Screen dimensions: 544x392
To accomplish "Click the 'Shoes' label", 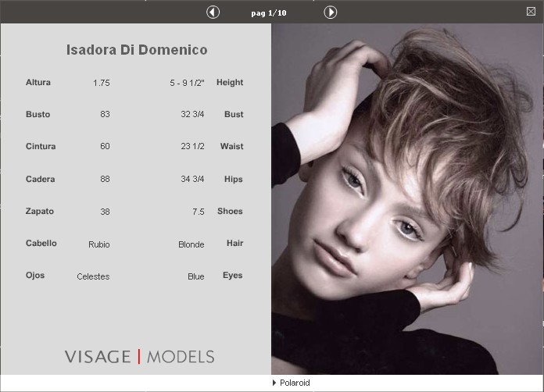I will click(x=230, y=211).
